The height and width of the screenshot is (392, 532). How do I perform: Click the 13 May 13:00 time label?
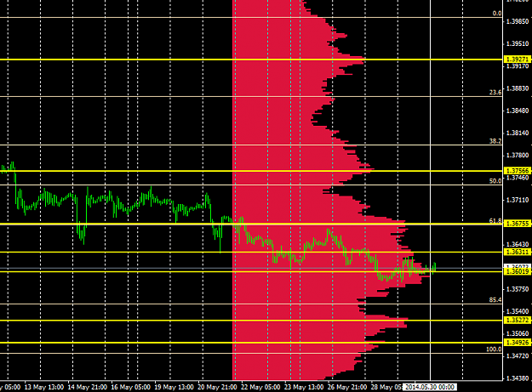44,387
